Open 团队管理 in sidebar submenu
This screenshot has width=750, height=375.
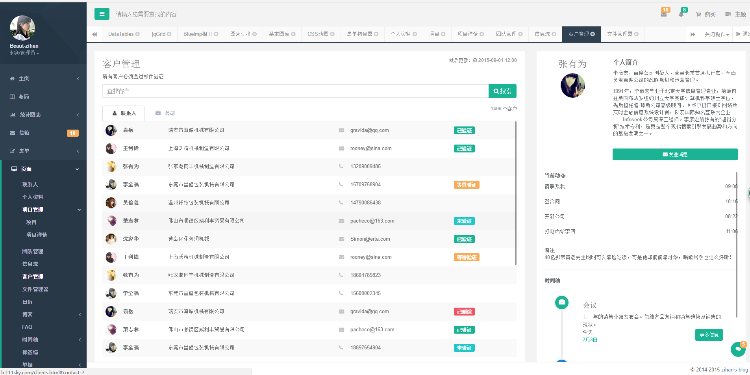(x=33, y=251)
